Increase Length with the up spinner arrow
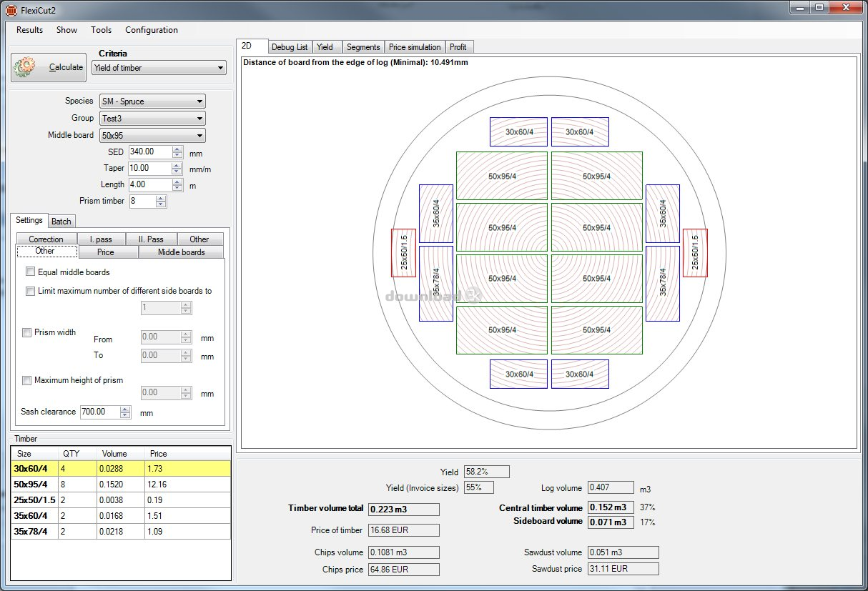Screen dimensions: 868x591 pyautogui.click(x=177, y=182)
